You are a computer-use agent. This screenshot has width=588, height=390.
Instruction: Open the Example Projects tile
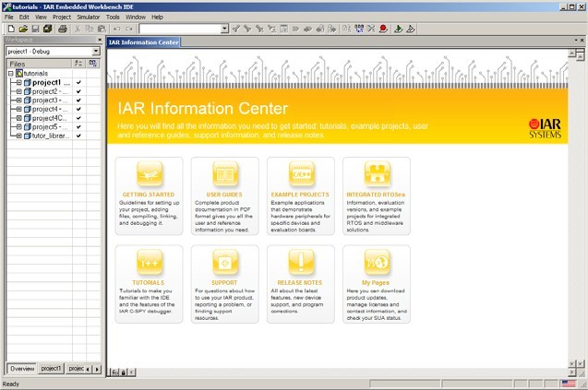pyautogui.click(x=300, y=196)
